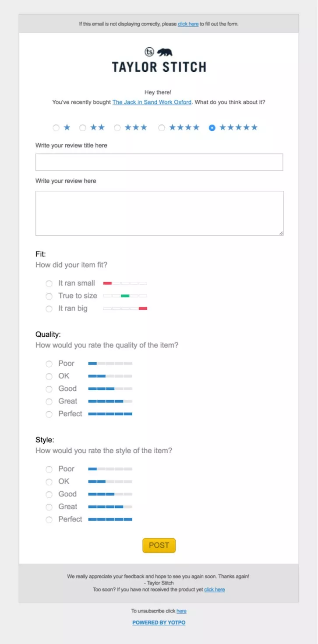The width and height of the screenshot is (318, 644).
Task: Select "Perfect" under Quality rating
Action: coord(49,414)
